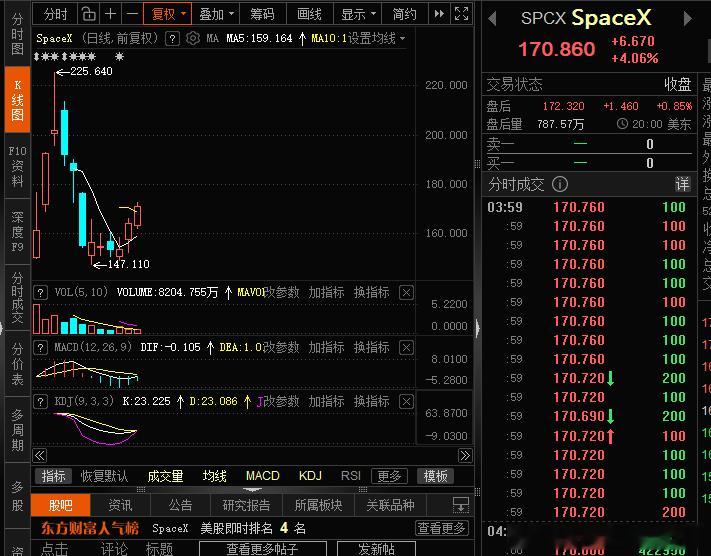Screen dimensions: 711x556
Task: Switch to 研究报告 tab
Action: tap(246, 505)
